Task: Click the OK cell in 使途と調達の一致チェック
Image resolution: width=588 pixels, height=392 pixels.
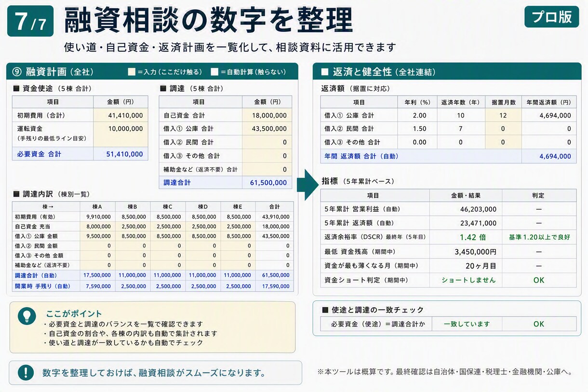Action: click(x=539, y=324)
